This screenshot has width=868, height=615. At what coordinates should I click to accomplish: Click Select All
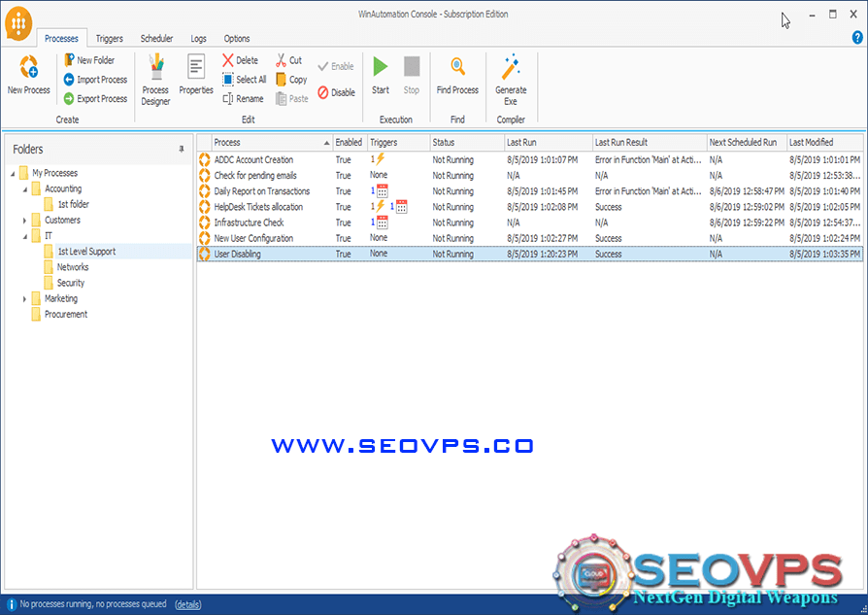point(244,80)
